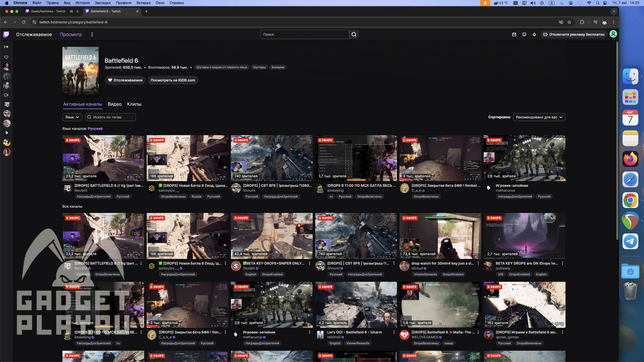The height and width of the screenshot is (362, 644).
Task: Click DropsEnabled tag under shroud stream
Action: (453, 275)
